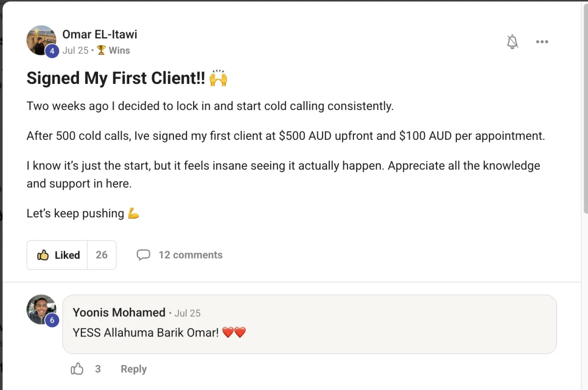The height and width of the screenshot is (390, 588).
Task: Reply to Yoonis Mohamed's comment
Action: click(134, 369)
